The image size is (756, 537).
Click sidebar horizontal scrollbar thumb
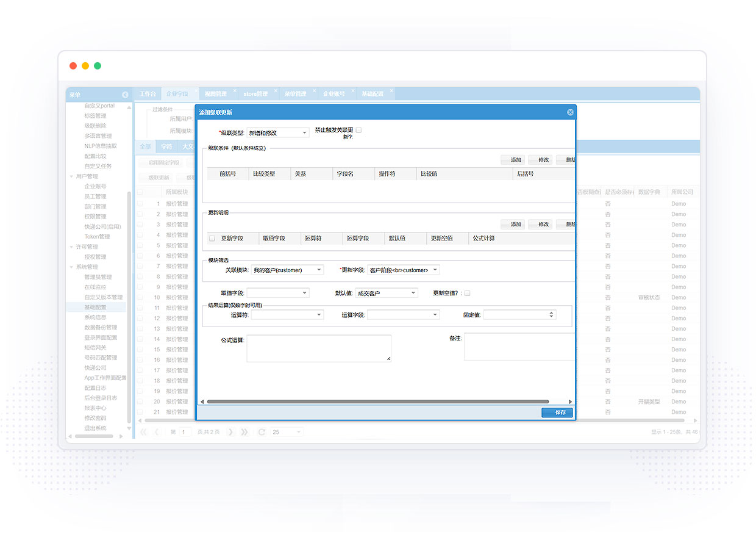point(94,436)
